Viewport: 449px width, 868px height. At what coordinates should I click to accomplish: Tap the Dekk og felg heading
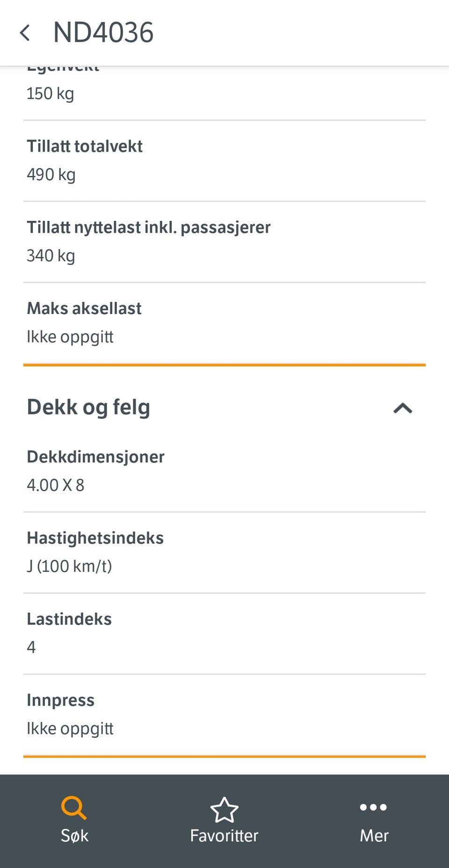point(88,407)
